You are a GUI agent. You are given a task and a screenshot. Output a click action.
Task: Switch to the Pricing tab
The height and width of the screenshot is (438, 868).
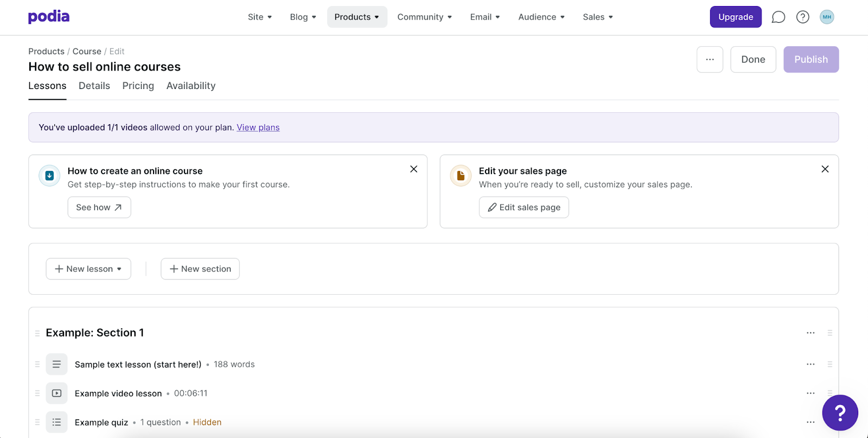(138, 86)
